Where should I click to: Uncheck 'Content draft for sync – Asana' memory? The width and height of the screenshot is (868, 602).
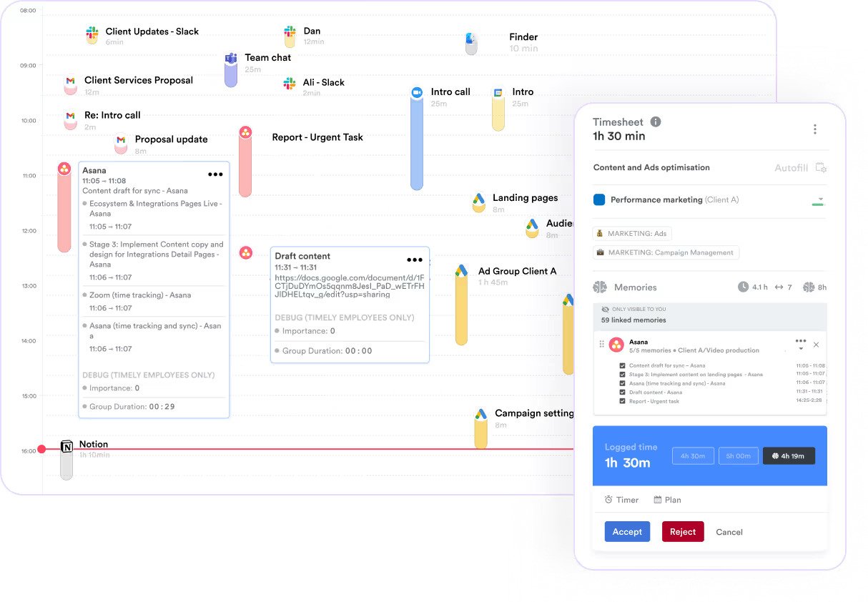tap(622, 365)
